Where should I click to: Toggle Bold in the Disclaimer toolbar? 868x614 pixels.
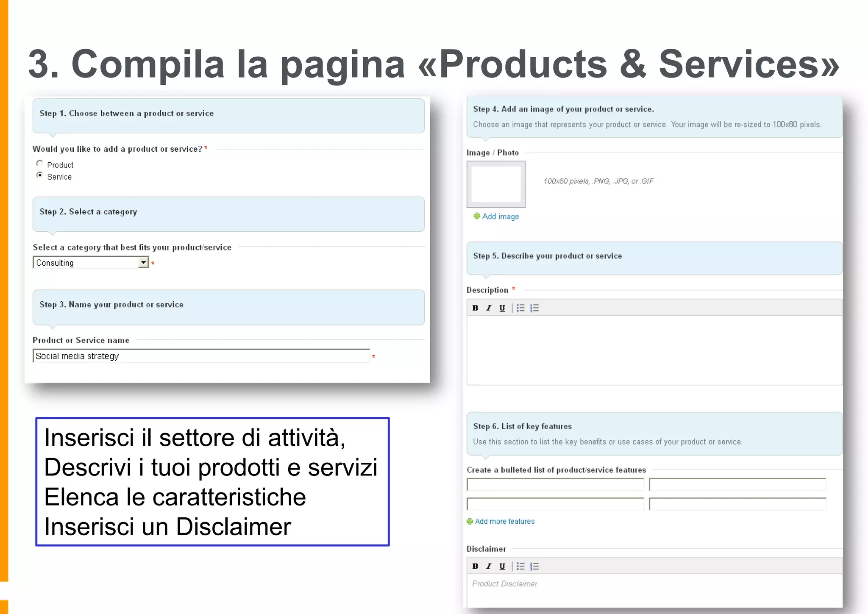pos(475,566)
